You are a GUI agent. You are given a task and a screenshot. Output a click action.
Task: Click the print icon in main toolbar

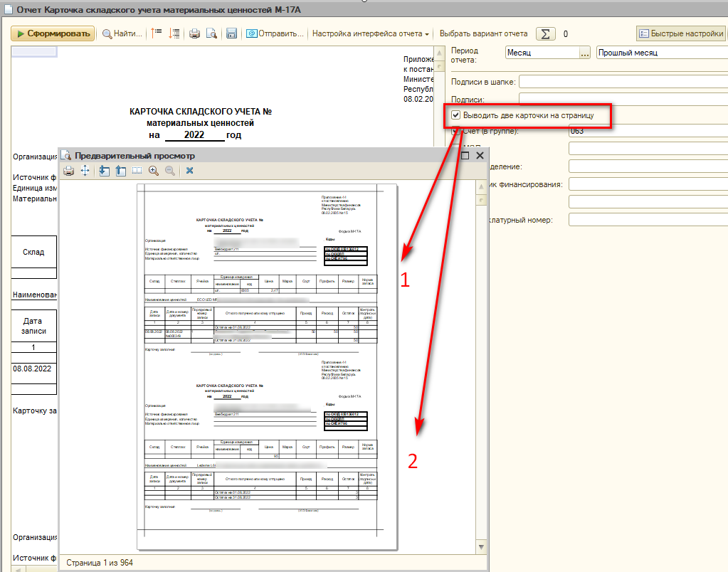point(194,33)
